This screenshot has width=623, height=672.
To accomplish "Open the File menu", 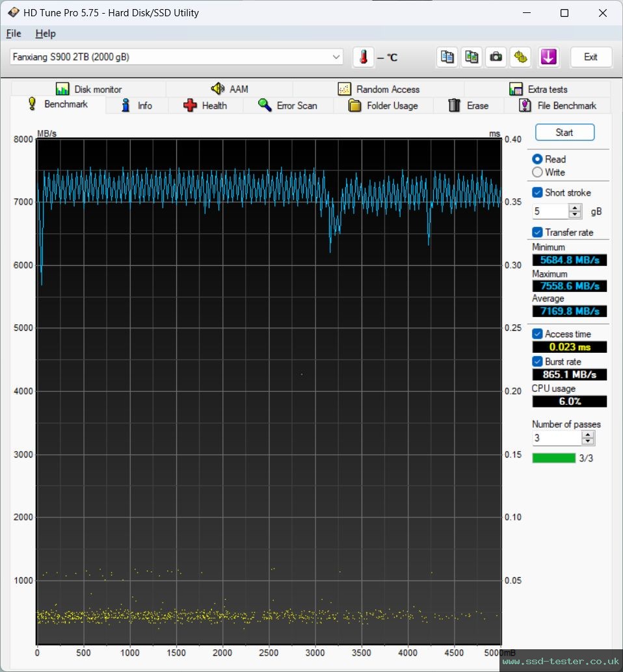I will (13, 33).
